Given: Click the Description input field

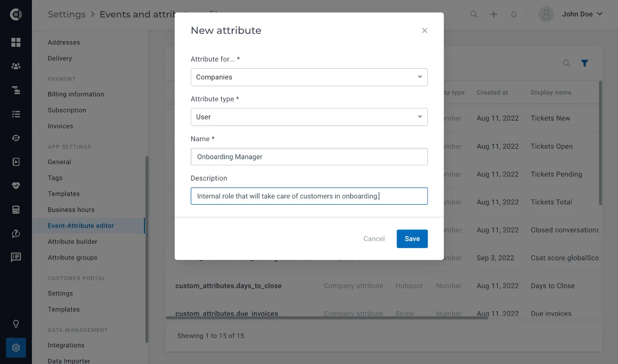Looking at the screenshot, I should pyautogui.click(x=309, y=196).
